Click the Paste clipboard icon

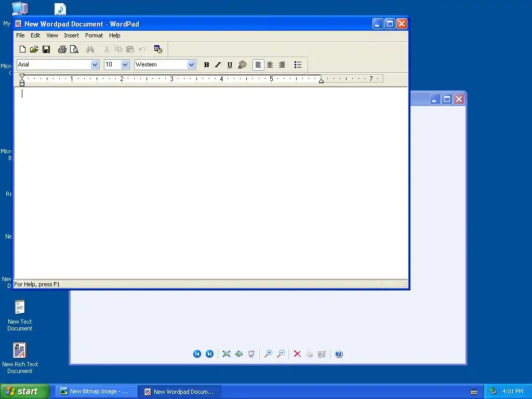click(x=130, y=49)
